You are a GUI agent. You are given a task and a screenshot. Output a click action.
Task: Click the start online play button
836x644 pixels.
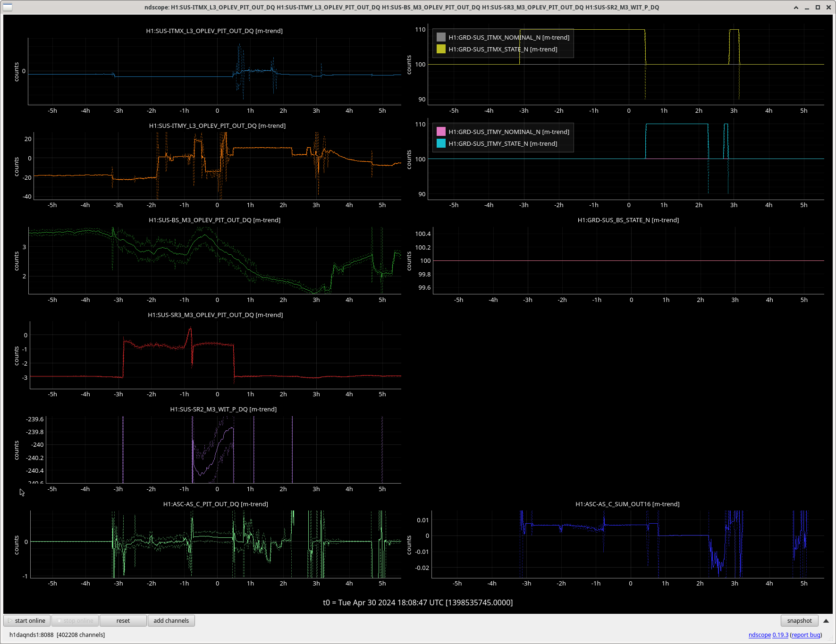click(x=27, y=620)
